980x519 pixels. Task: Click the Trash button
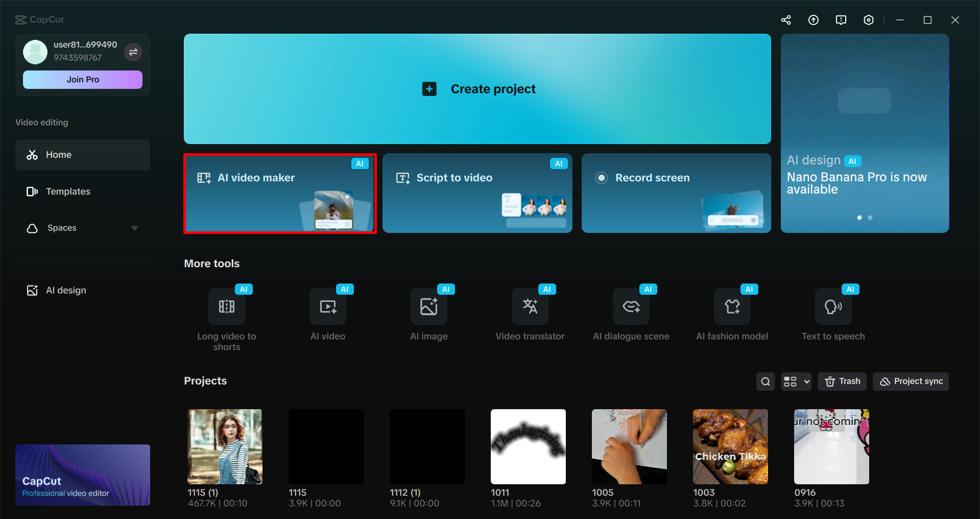coord(842,382)
